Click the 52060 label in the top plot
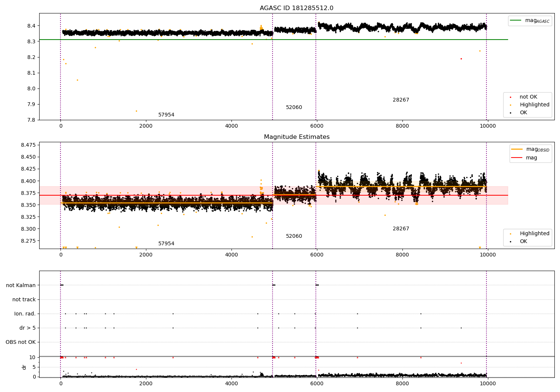Screen dimensions: 560x392 (x=294, y=108)
